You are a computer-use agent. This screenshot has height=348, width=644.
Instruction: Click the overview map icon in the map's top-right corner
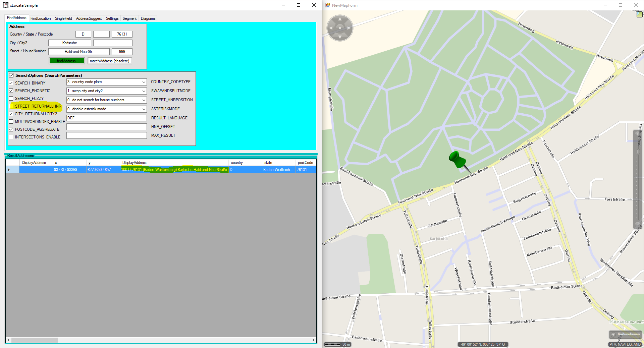click(x=640, y=14)
